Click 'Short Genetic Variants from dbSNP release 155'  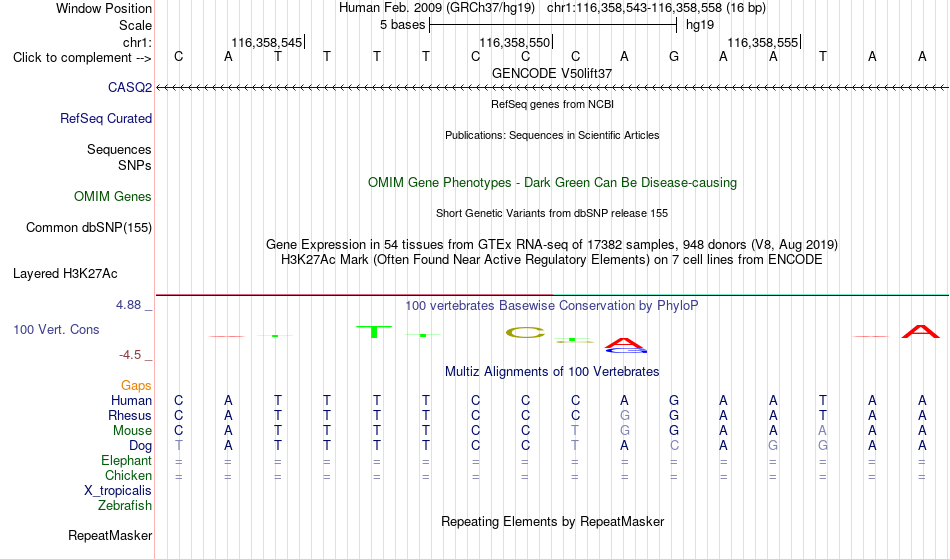click(x=552, y=213)
